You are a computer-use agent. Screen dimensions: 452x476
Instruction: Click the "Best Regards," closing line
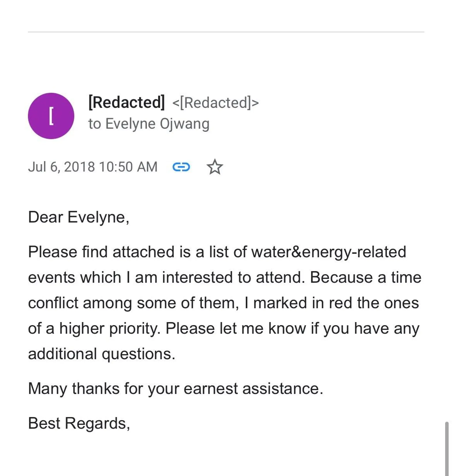[79, 424]
